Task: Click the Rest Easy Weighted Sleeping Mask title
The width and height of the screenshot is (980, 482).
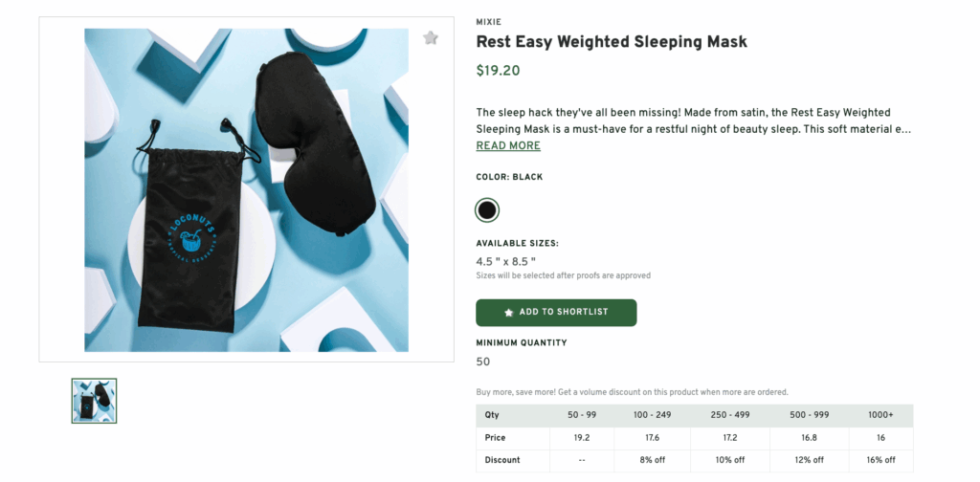Action: (612, 42)
